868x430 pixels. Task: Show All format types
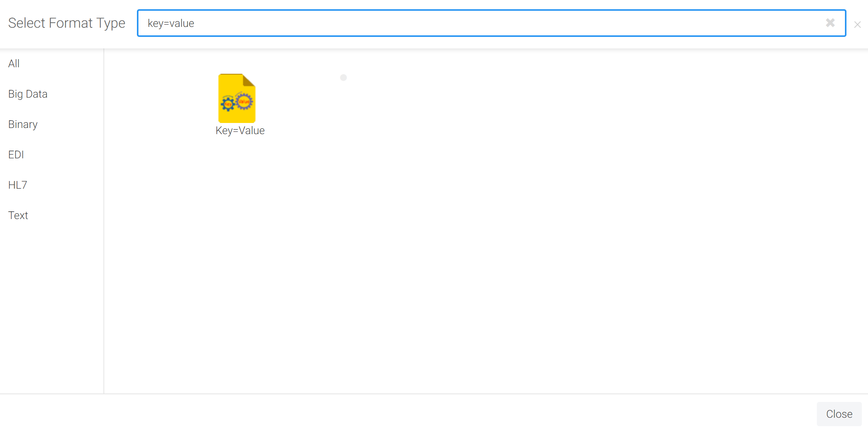point(14,63)
